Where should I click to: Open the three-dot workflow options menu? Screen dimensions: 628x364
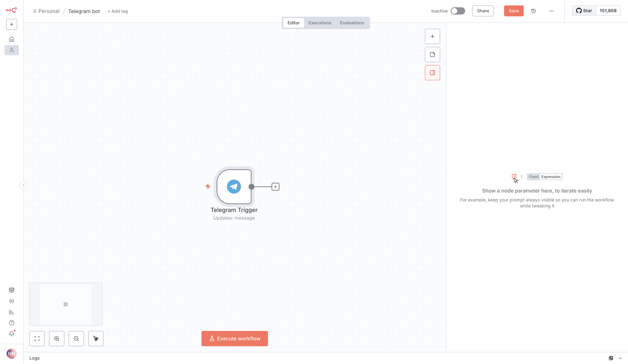coord(551,11)
